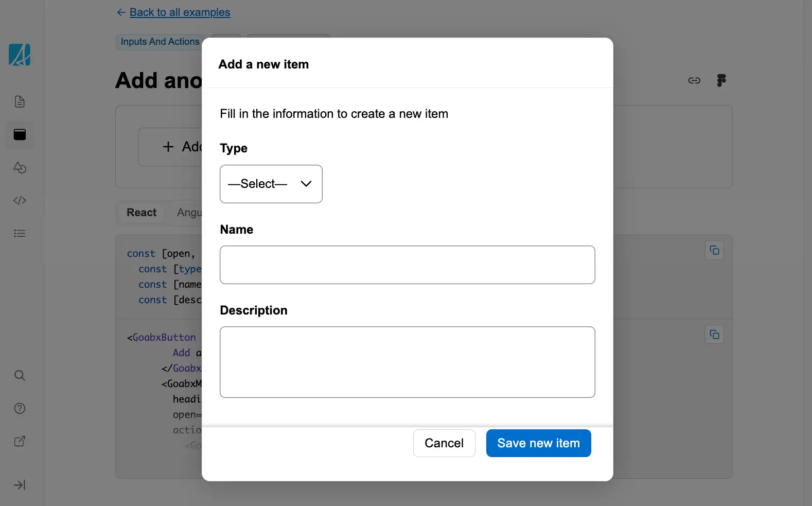Screen dimensions: 812x506
Task: Open the list sidebar icon
Action: [x=20, y=233]
